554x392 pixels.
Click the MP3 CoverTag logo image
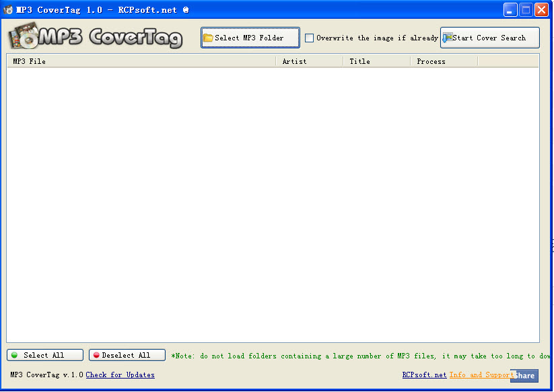(x=96, y=36)
